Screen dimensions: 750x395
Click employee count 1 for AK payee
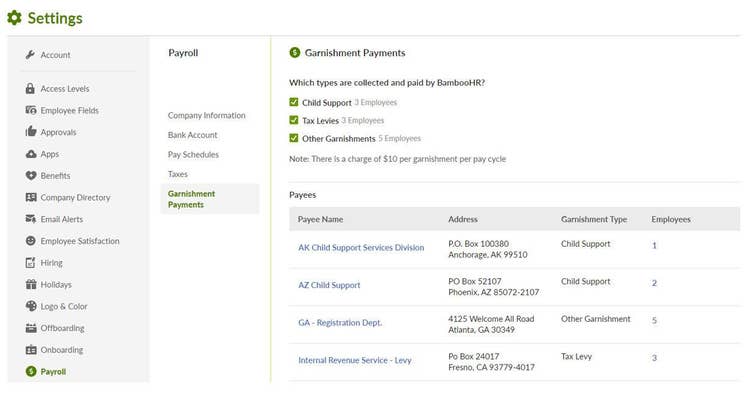click(654, 245)
